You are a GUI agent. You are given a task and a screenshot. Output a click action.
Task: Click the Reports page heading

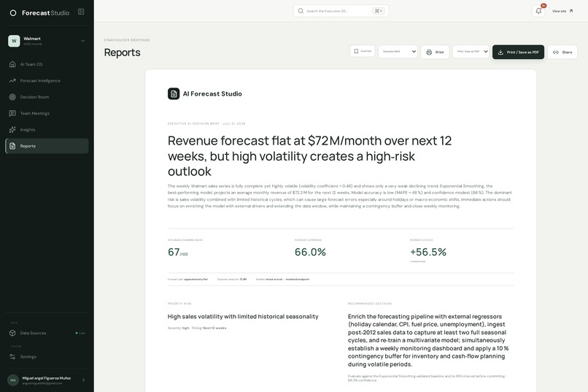123,53
